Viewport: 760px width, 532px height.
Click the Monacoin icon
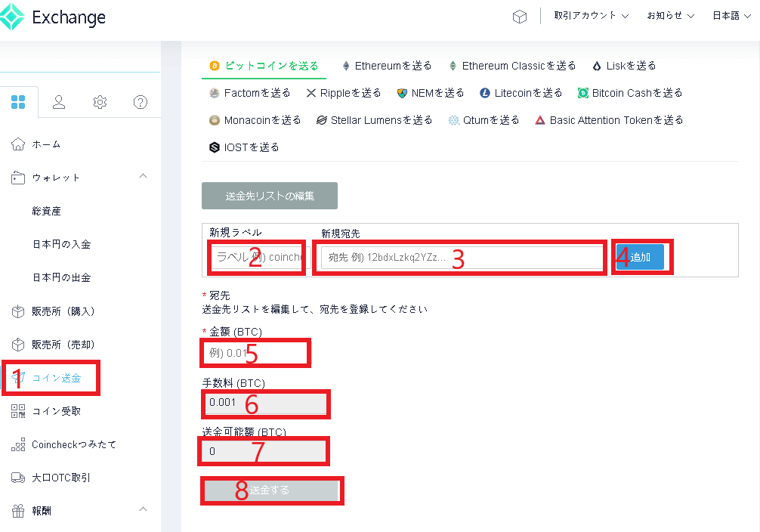[215, 120]
